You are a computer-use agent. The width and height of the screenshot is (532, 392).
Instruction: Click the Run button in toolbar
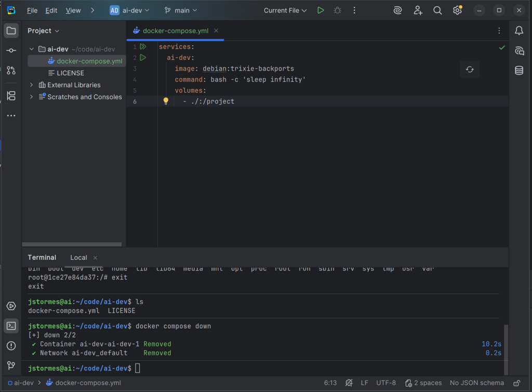pos(321,10)
